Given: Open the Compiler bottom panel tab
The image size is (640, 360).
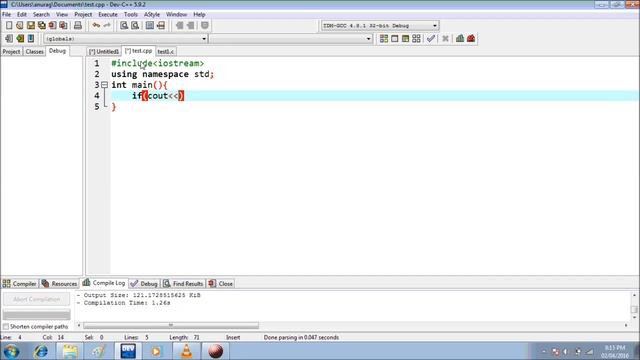Looking at the screenshot, I should click(x=20, y=284).
